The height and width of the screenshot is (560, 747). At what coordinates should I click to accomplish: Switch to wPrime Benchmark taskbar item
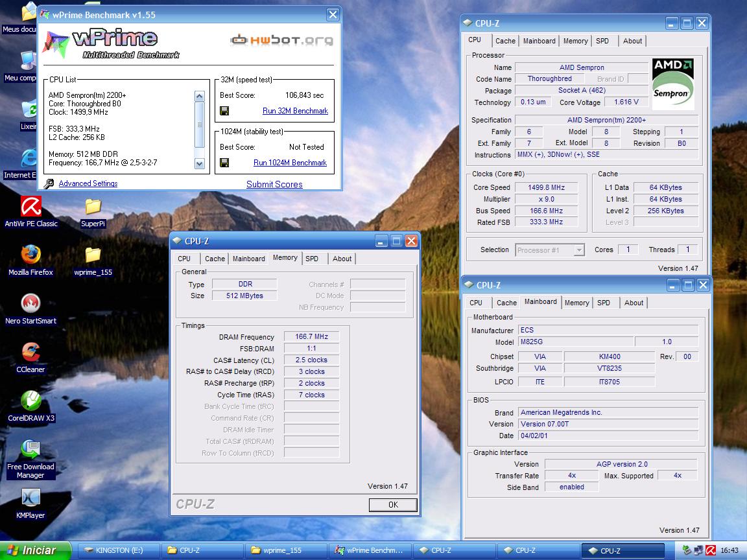[369, 550]
